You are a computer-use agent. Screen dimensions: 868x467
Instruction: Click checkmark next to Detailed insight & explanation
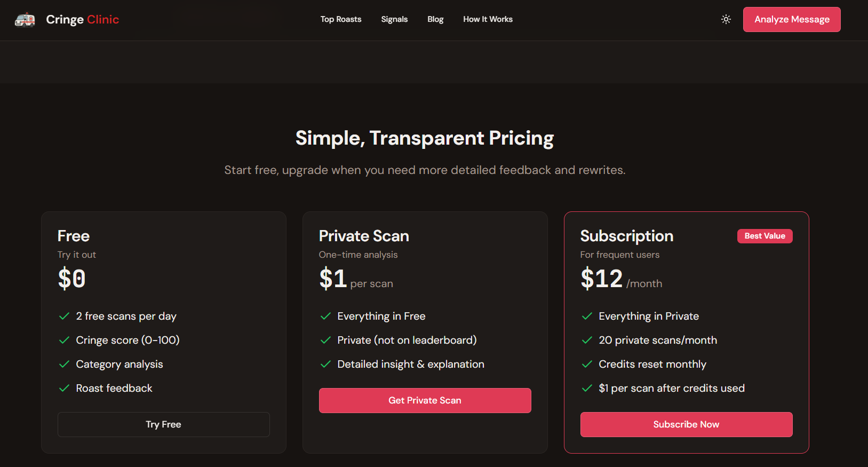click(325, 364)
